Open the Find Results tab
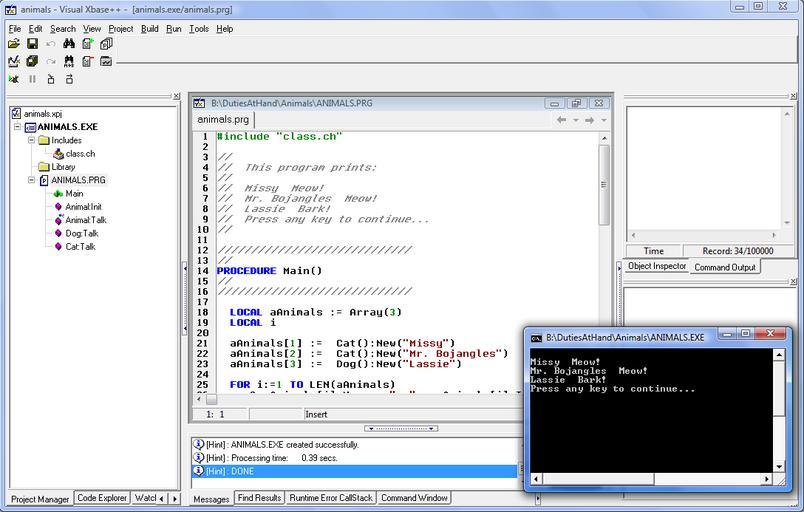 click(259, 498)
